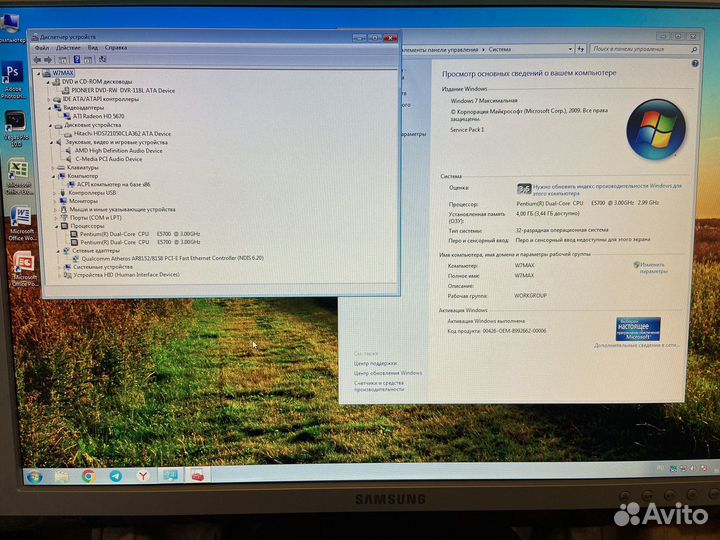Click the Компьютер desktop icon
The height and width of the screenshot is (540, 720).
(11, 28)
